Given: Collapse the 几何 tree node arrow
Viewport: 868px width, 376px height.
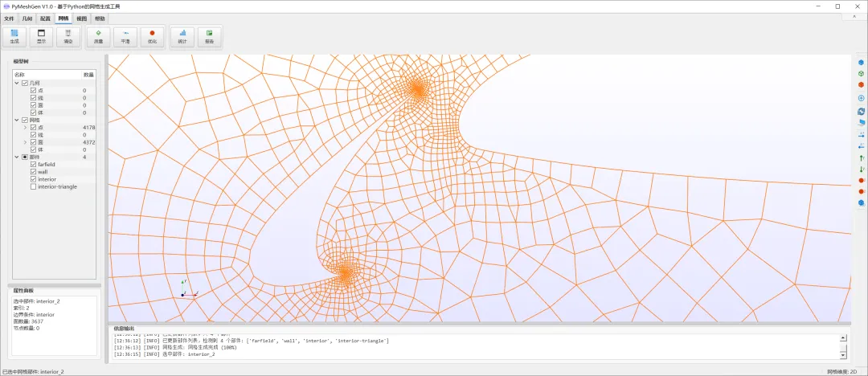Looking at the screenshot, I should (x=17, y=83).
